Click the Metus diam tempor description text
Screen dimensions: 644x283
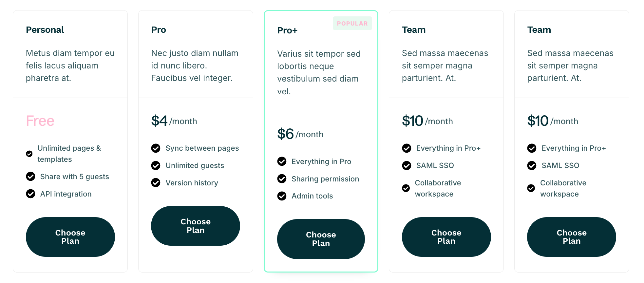point(70,66)
